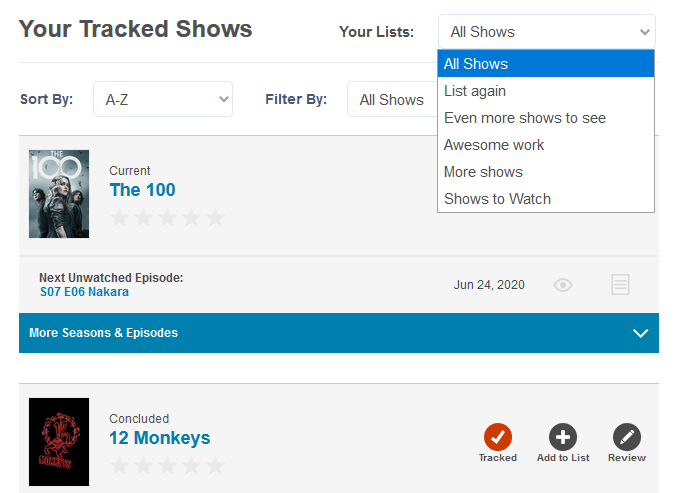This screenshot has width=675, height=493.
Task: Click the Tracked checkmark icon for 12 Monkeys
Action: tap(497, 437)
